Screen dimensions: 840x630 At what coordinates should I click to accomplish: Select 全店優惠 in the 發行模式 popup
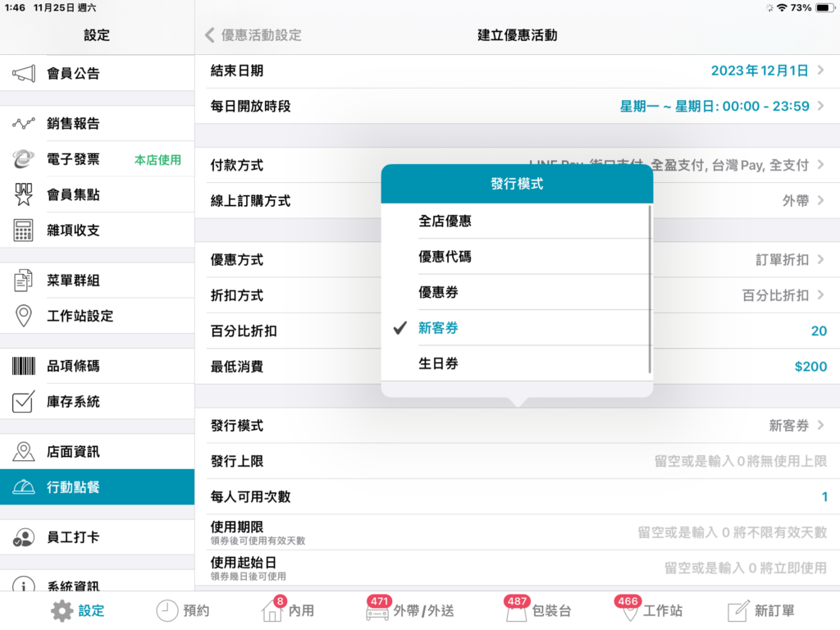point(517,221)
